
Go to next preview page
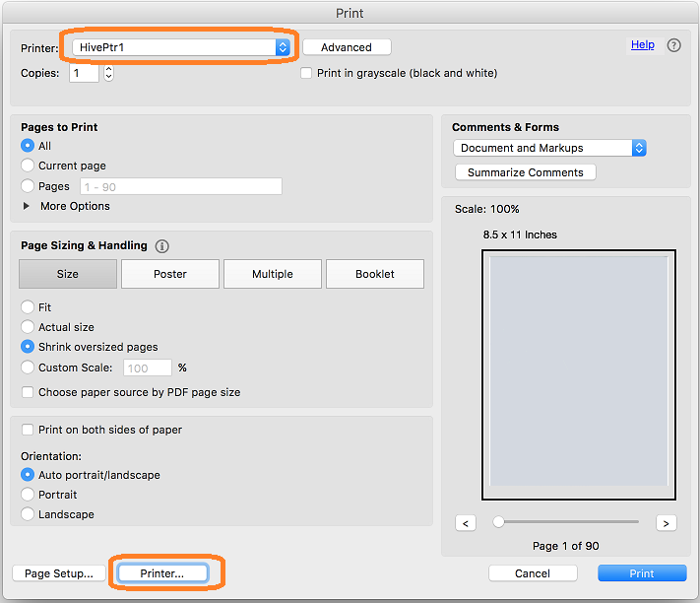coord(667,523)
